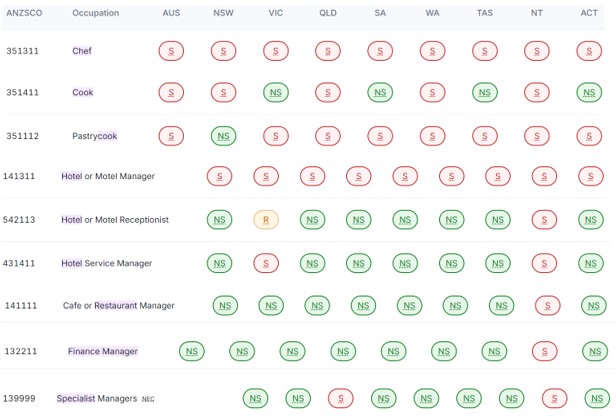Click the leftmost red S badge for Hotel Service Manager
616x418 pixels.
(266, 263)
